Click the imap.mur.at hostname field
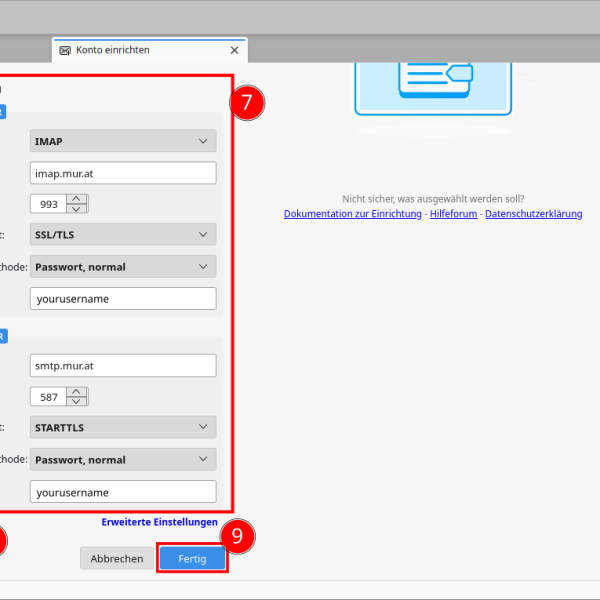600x600 pixels. (123, 173)
